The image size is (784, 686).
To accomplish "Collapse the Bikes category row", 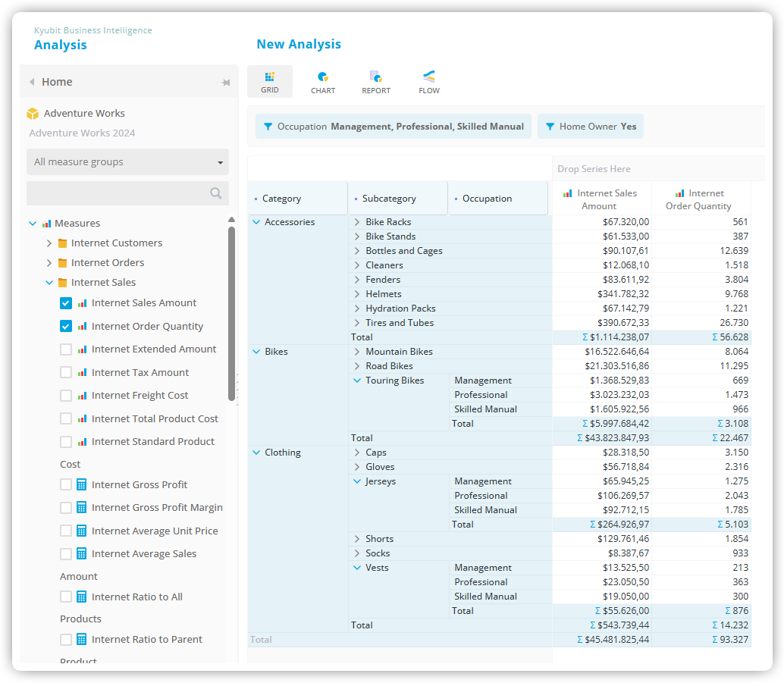I will coord(256,352).
